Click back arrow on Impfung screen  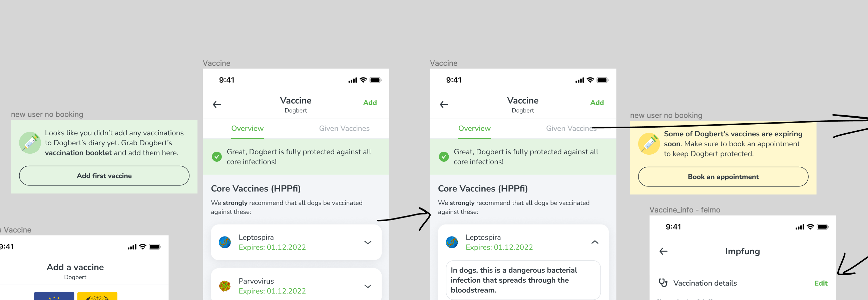(x=663, y=252)
